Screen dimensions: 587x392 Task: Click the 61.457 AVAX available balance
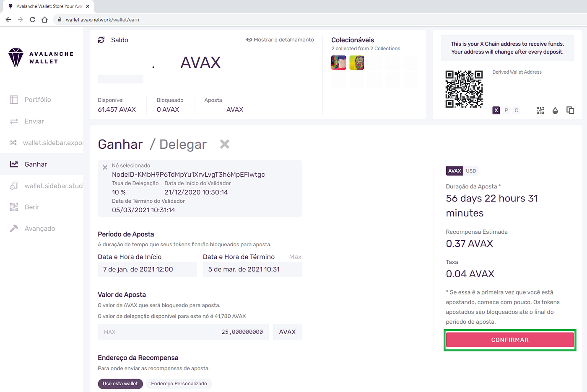[117, 110]
